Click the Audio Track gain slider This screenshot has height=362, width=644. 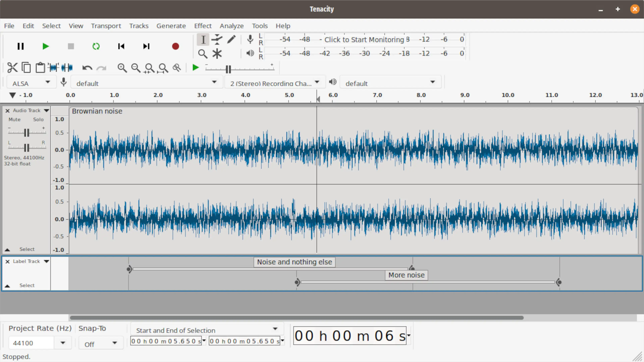pos(27,132)
